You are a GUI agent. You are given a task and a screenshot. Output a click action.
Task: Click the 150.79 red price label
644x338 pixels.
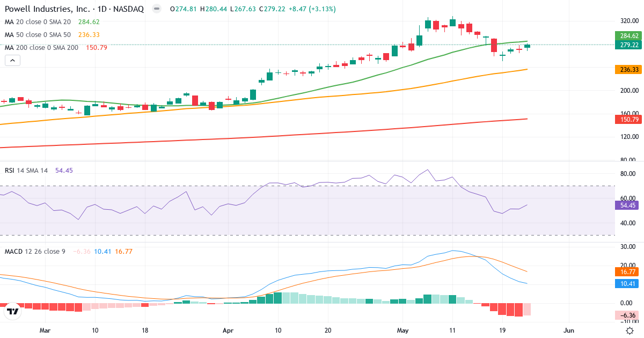click(x=628, y=119)
